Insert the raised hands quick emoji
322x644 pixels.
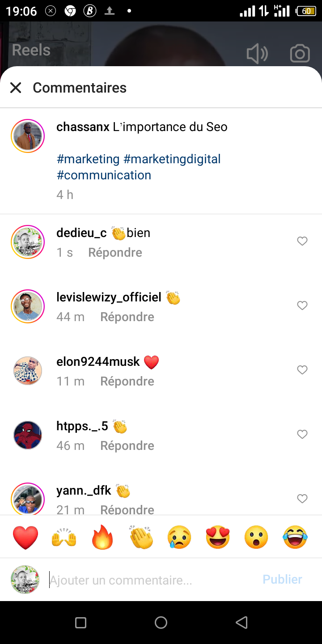coord(64,537)
